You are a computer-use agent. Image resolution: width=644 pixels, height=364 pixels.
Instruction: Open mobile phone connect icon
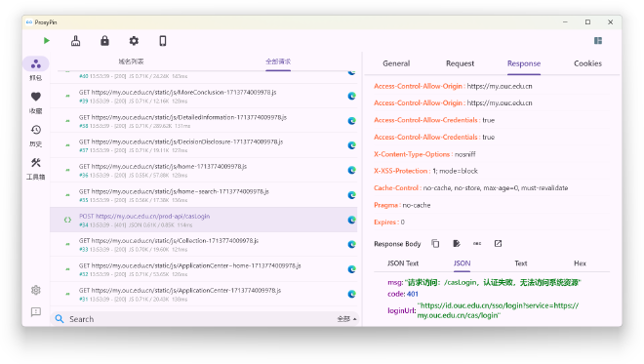163,41
